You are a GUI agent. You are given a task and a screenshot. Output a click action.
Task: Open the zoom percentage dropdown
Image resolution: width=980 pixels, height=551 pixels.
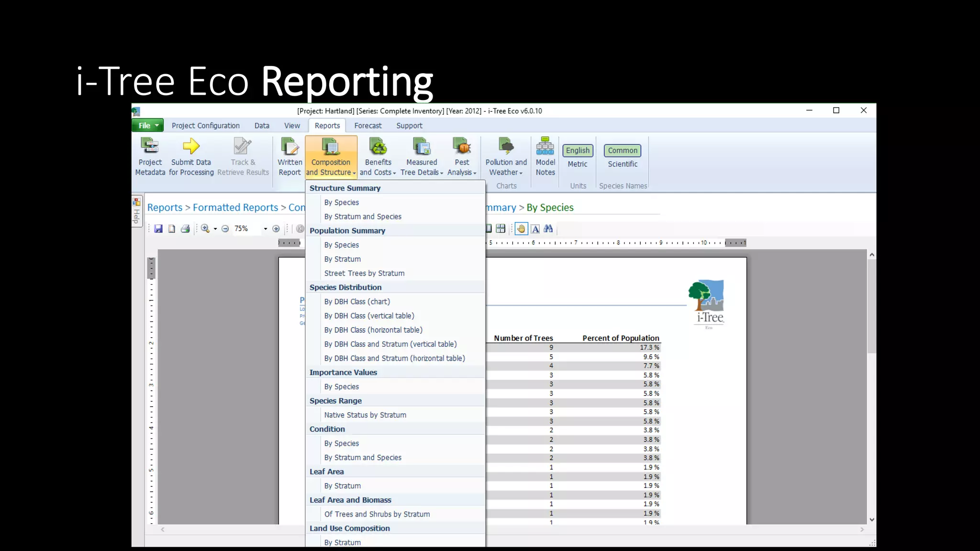click(x=265, y=229)
